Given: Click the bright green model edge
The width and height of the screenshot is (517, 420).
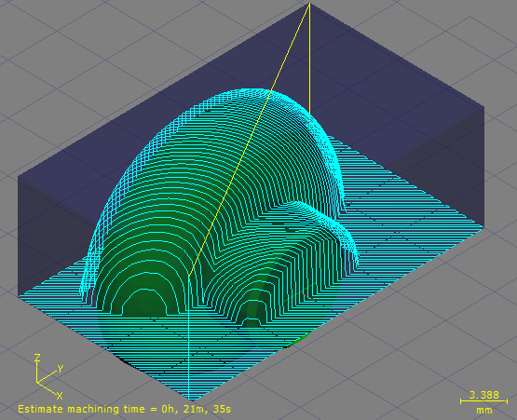Looking at the screenshot, I should coord(299,340).
